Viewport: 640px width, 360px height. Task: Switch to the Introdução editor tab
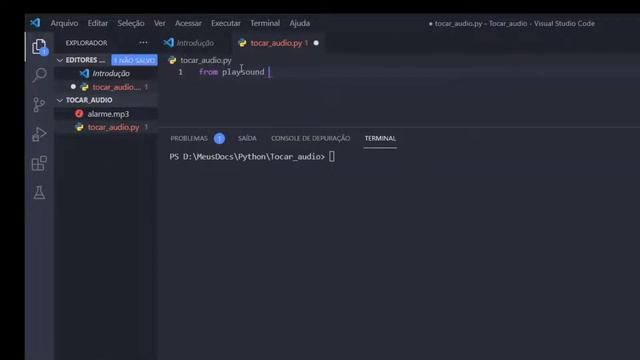[x=195, y=43]
